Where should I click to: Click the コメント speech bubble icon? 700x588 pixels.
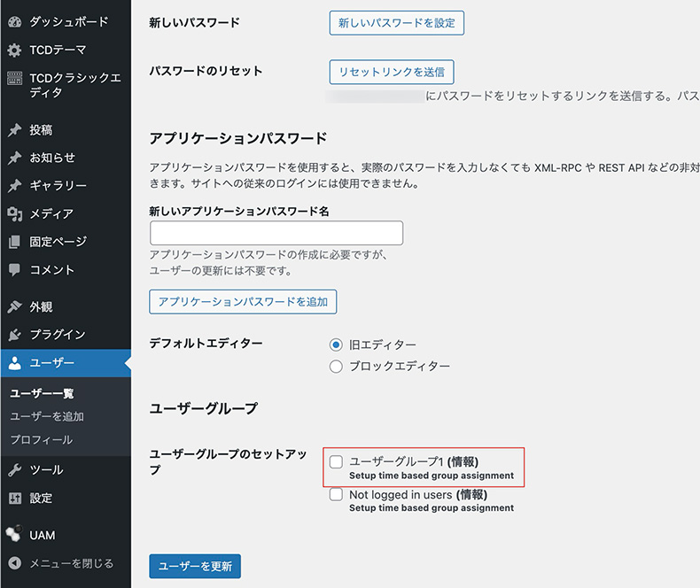[x=15, y=270]
